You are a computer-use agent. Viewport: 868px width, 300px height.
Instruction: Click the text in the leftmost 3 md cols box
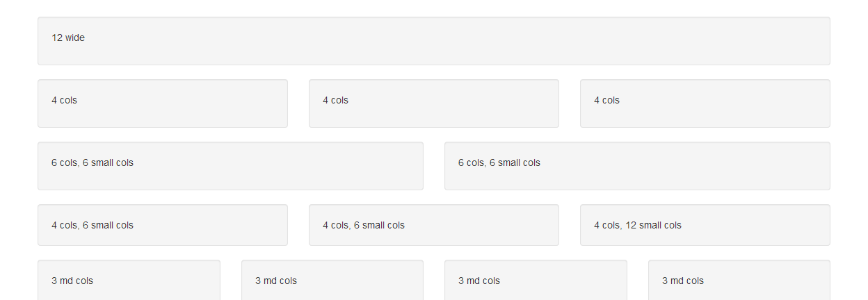[x=72, y=281]
